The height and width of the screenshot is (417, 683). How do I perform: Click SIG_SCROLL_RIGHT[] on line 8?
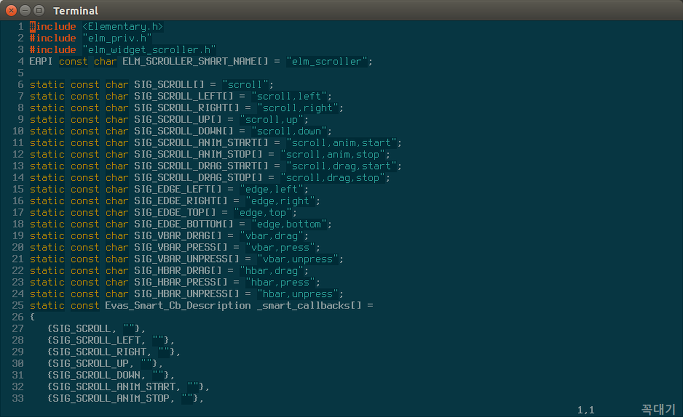(186, 108)
